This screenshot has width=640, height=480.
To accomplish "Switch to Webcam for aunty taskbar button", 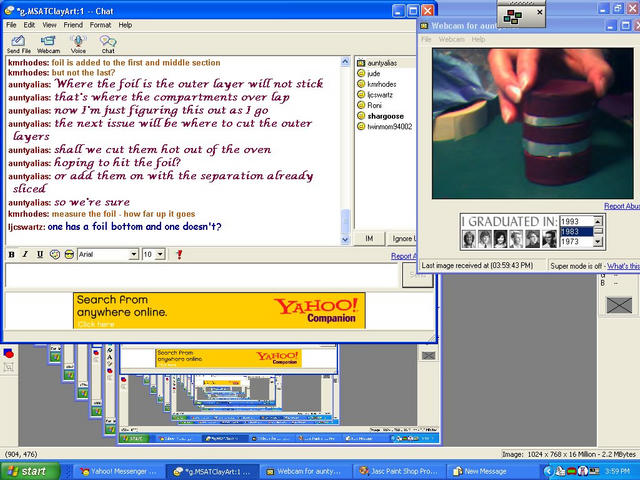I will click(x=304, y=471).
